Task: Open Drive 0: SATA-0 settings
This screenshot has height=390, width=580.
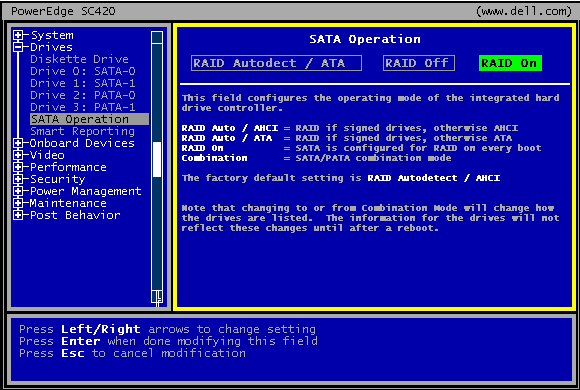Action: [x=83, y=71]
